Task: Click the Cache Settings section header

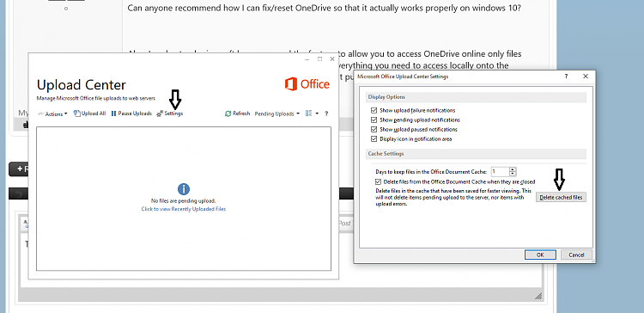Action: coord(476,154)
